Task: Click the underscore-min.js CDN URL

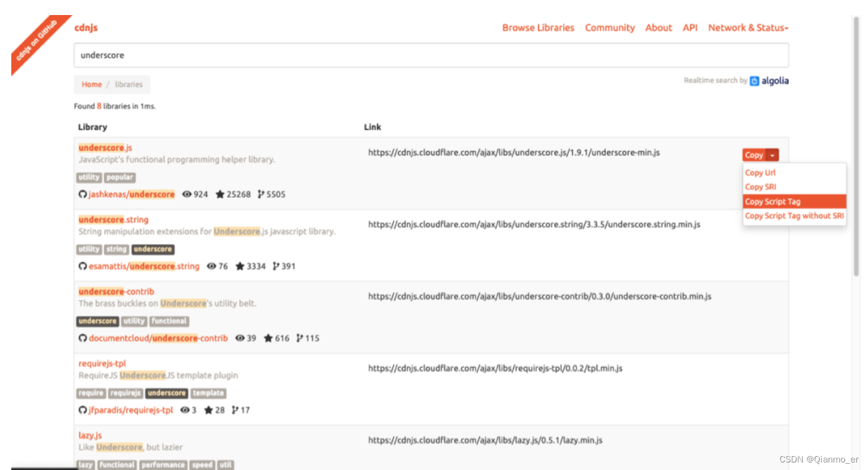Action: pos(514,152)
